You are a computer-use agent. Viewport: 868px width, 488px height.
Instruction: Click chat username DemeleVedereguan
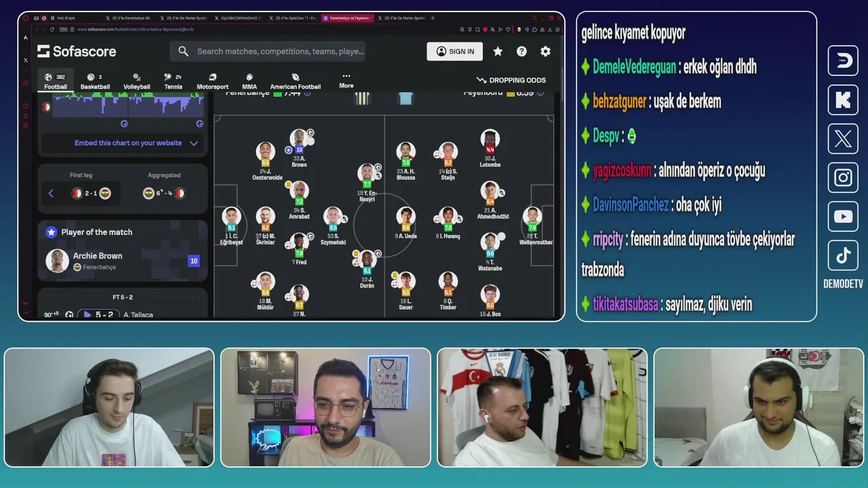(x=634, y=67)
